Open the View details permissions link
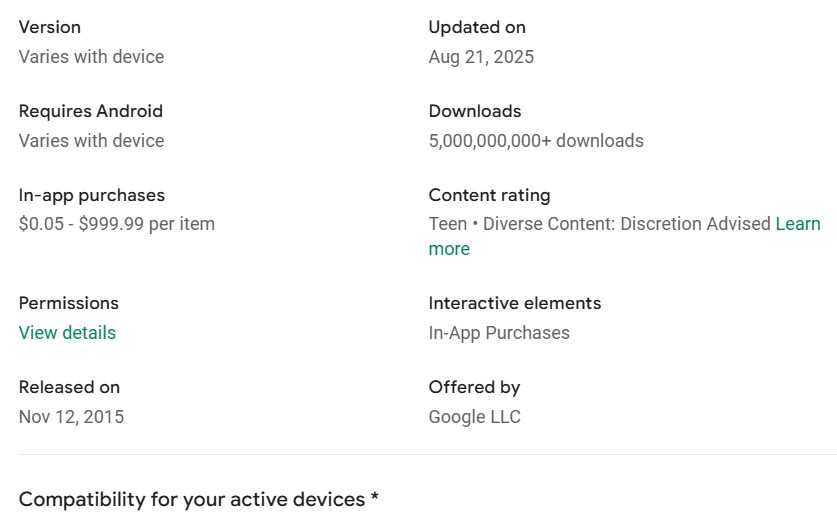837x522 pixels. point(67,333)
